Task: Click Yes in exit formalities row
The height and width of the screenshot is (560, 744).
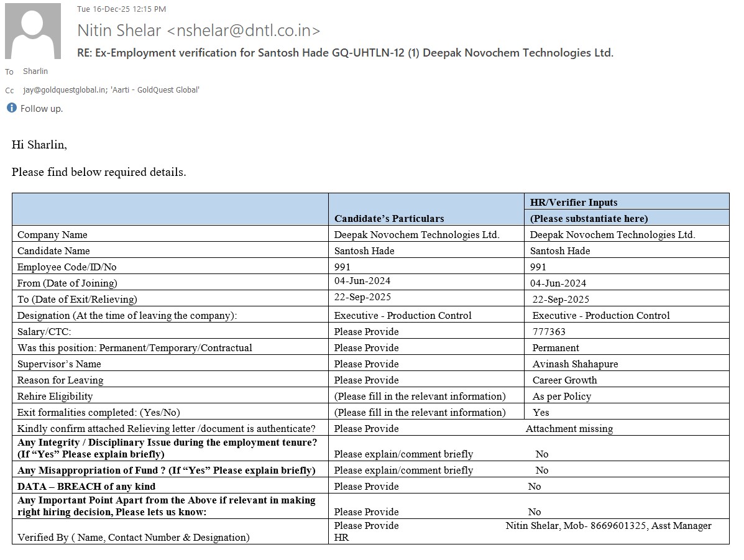Action: [541, 413]
